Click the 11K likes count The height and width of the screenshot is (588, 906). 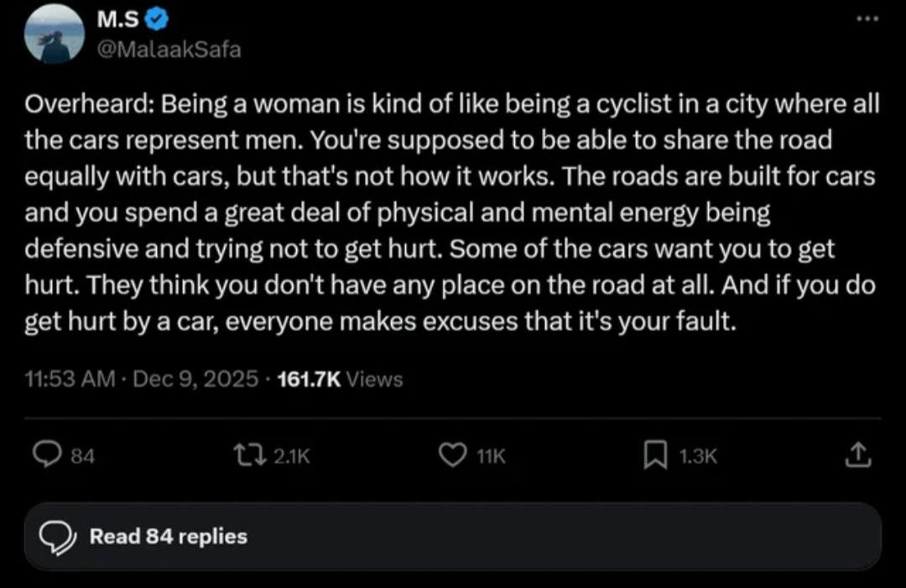pyautogui.click(x=491, y=455)
